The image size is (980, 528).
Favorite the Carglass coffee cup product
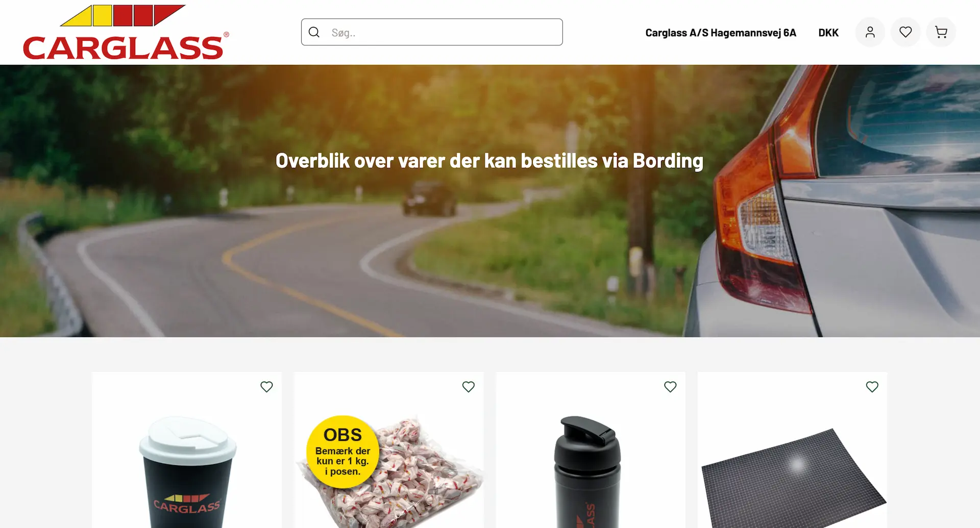266,387
